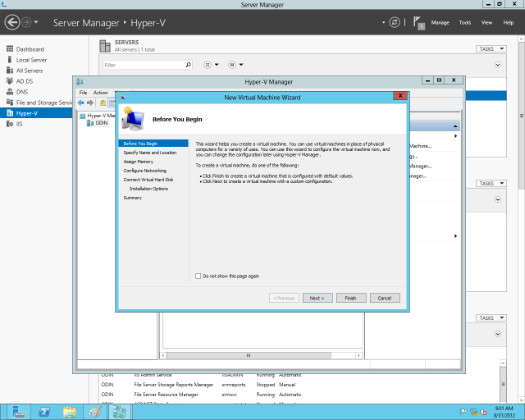Open the navigation history dropdown arrow

click(x=36, y=22)
